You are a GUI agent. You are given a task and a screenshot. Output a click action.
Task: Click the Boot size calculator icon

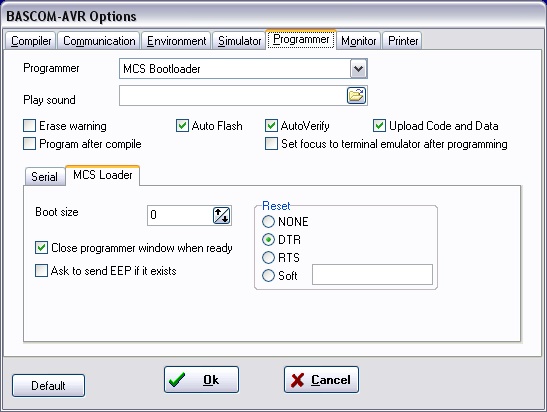pos(222,215)
